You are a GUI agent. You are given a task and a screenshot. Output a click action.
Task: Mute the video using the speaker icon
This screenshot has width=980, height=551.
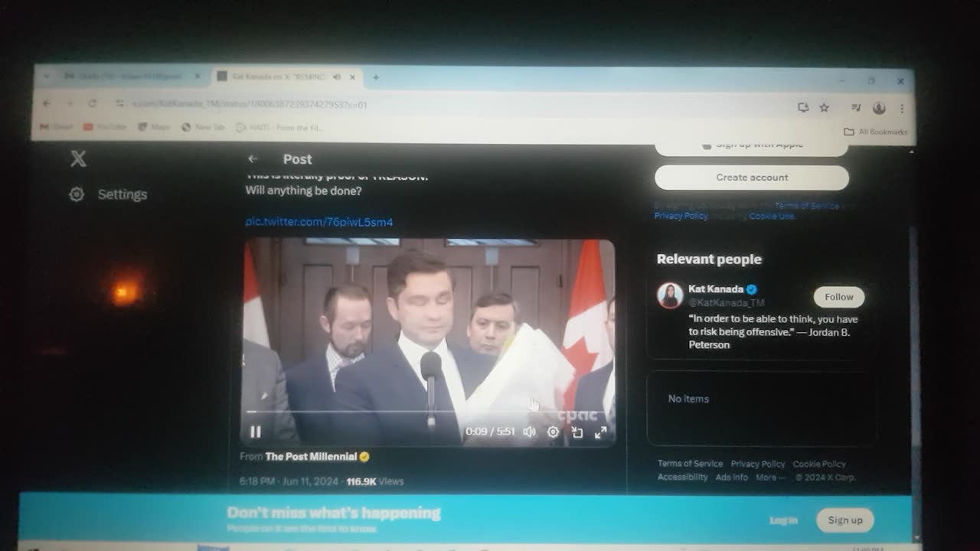click(529, 432)
